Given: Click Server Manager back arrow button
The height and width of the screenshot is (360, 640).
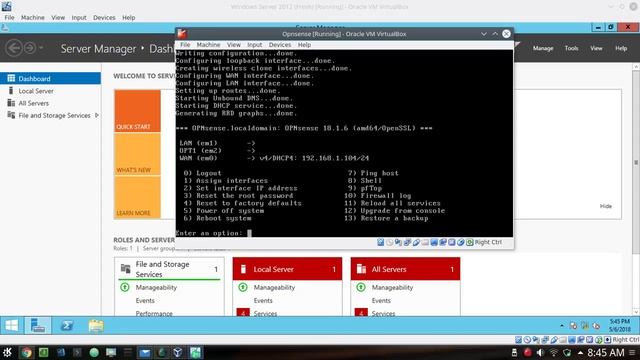Looking at the screenshot, I should point(14,48).
